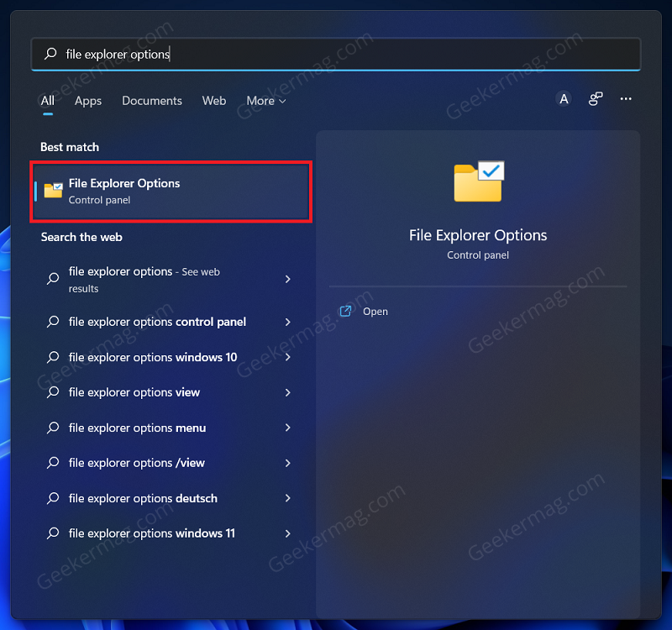
Task: Expand 'file explorer options deutsch' chevron
Action: 287,498
